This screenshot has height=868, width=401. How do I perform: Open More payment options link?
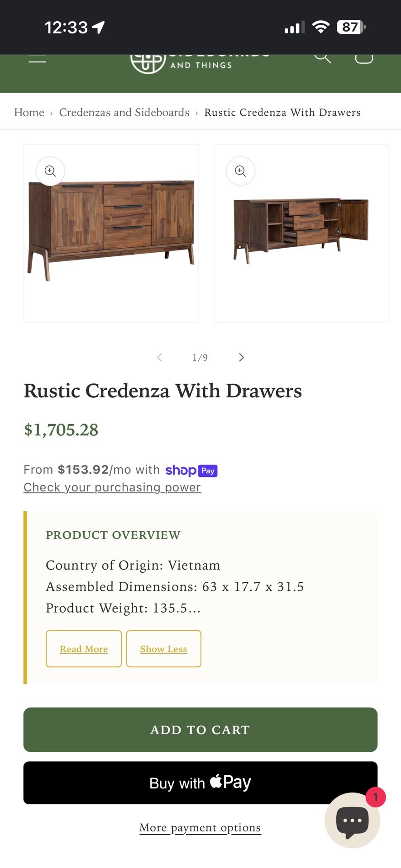click(200, 827)
